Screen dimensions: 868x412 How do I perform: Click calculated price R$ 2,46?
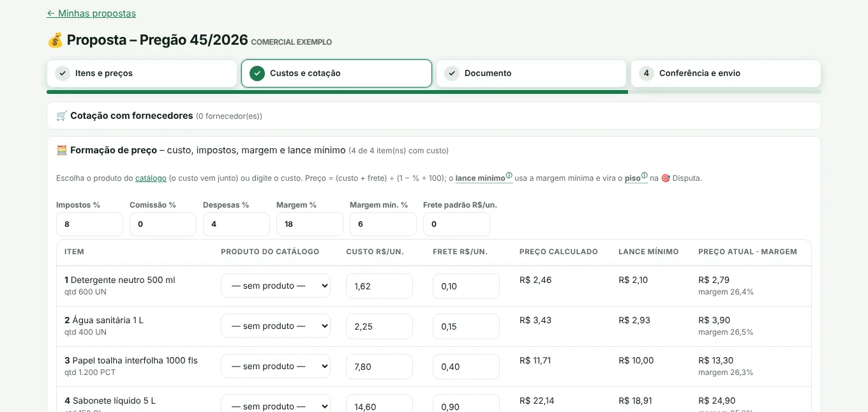535,280
